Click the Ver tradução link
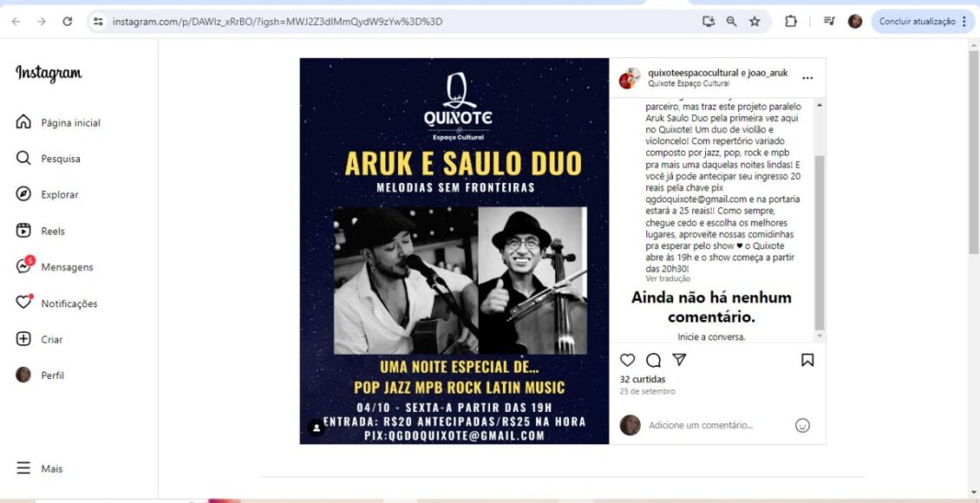 point(668,278)
